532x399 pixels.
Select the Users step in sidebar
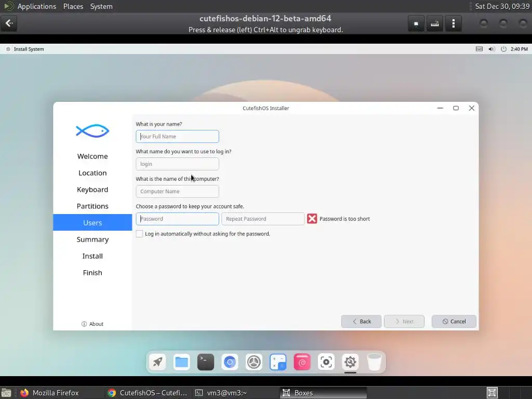point(92,222)
